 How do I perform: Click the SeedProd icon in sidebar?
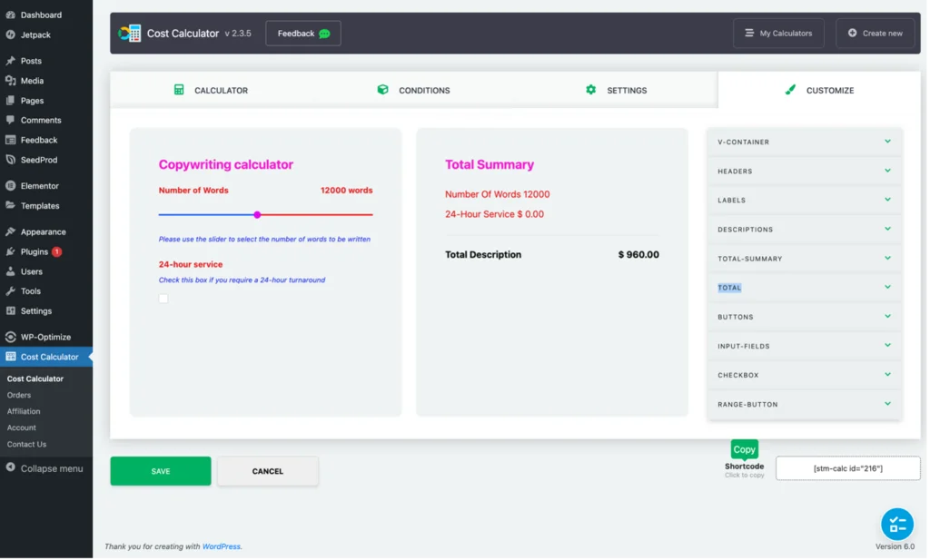(x=11, y=160)
